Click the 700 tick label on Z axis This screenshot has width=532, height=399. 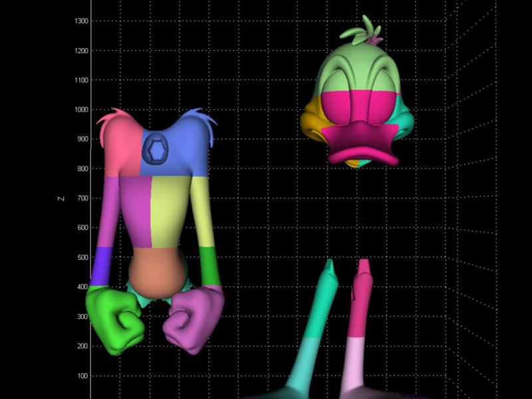click(82, 198)
